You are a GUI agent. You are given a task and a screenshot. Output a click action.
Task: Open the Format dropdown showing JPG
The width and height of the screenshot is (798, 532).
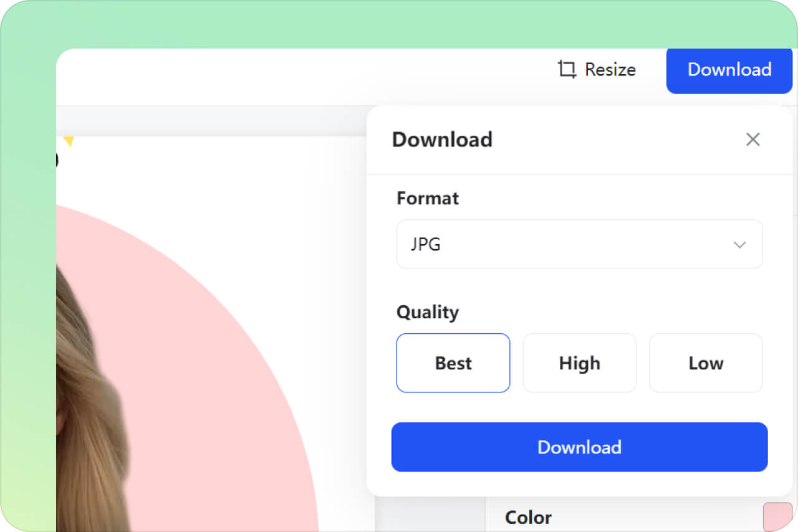click(579, 244)
